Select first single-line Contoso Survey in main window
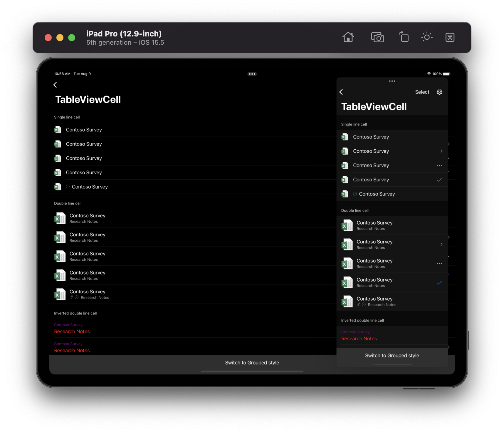Screen dimensions: 504x435 pyautogui.click(x=193, y=130)
